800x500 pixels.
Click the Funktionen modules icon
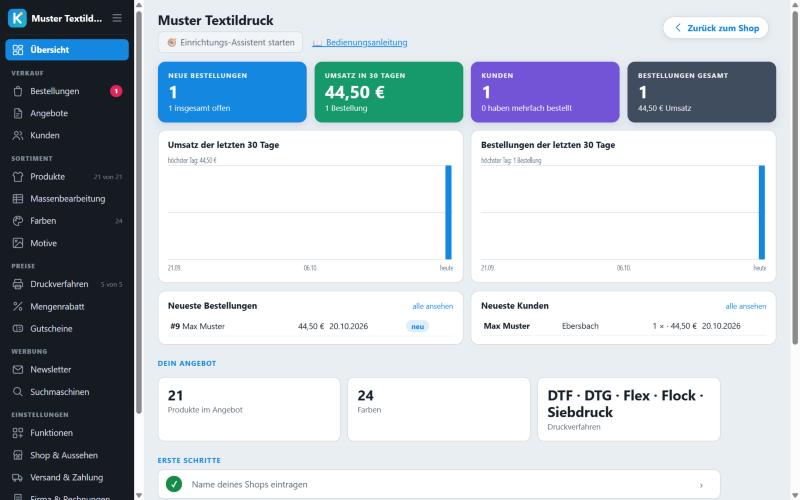coord(18,433)
